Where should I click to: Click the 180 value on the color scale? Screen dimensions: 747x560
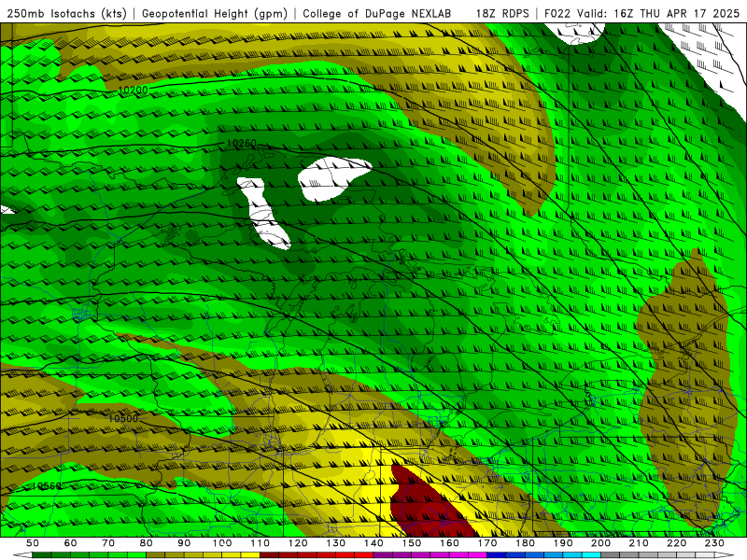[525, 543]
